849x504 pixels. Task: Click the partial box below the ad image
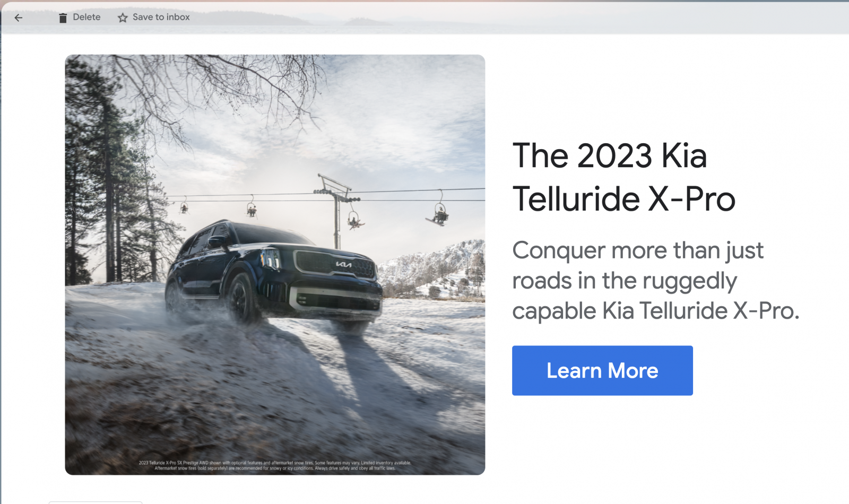[96, 502]
